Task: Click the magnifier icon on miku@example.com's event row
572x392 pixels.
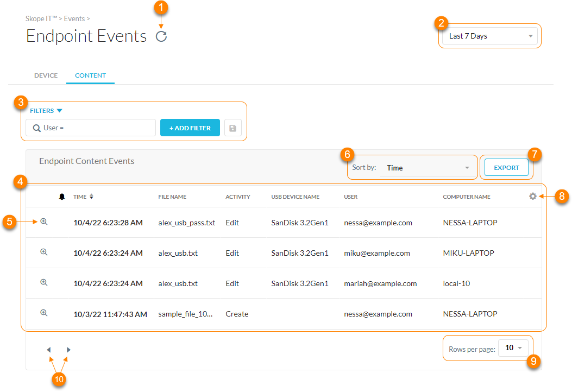Action: click(x=44, y=252)
